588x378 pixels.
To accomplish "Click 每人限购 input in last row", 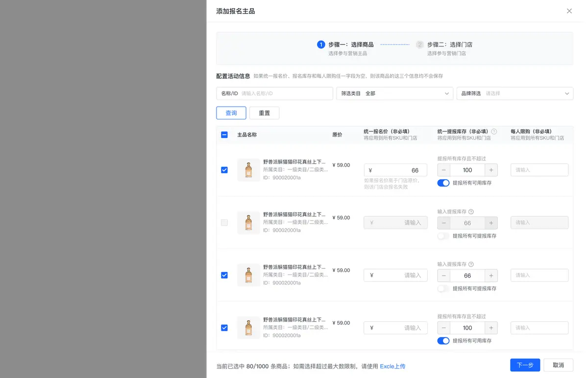I will pos(539,328).
